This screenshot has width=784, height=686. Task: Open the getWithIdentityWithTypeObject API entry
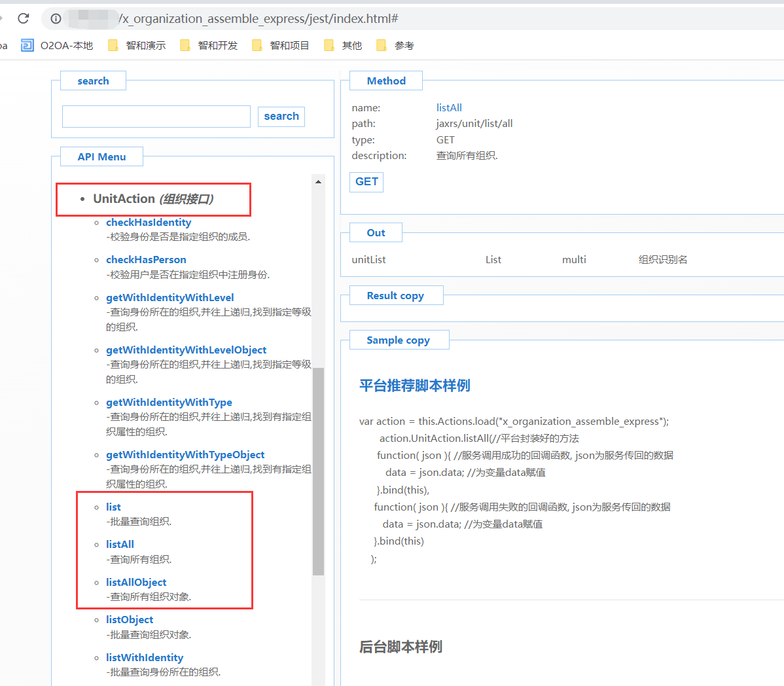[x=185, y=455]
